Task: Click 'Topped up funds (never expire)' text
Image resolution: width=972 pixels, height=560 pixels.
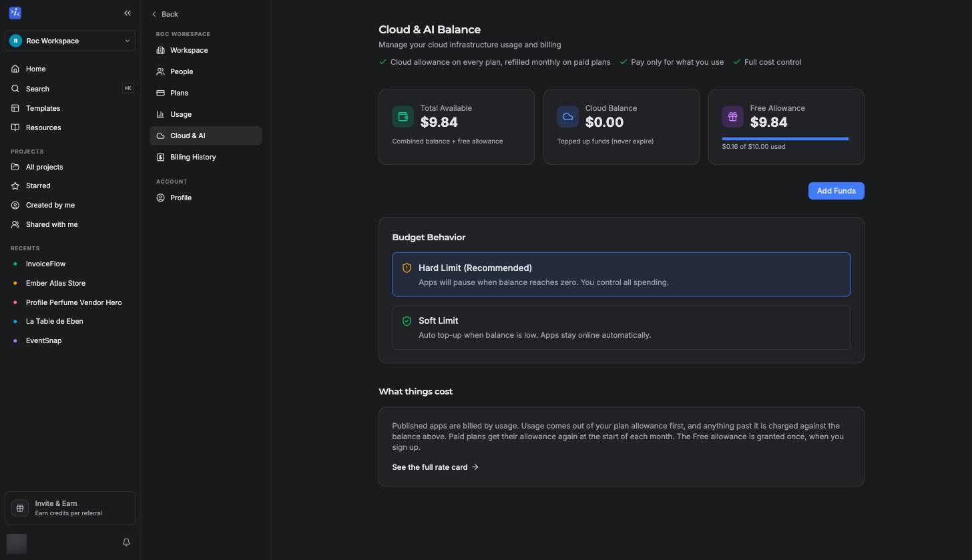Action: 605,142
